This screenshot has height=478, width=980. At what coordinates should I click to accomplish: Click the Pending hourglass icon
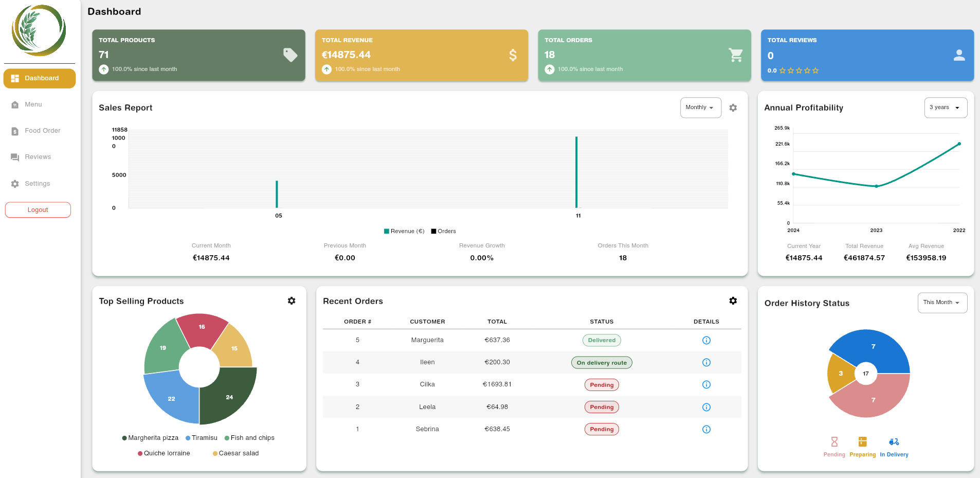pyautogui.click(x=834, y=441)
